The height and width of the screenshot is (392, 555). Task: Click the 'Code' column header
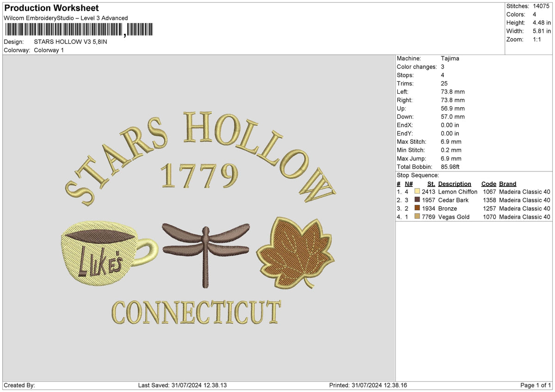click(x=488, y=184)
